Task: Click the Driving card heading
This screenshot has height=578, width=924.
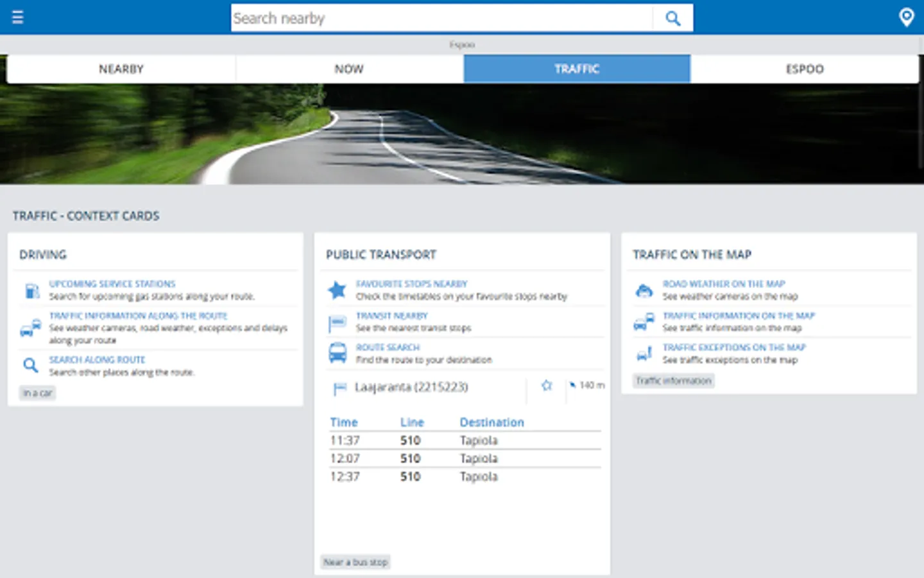Action: pyautogui.click(x=43, y=255)
